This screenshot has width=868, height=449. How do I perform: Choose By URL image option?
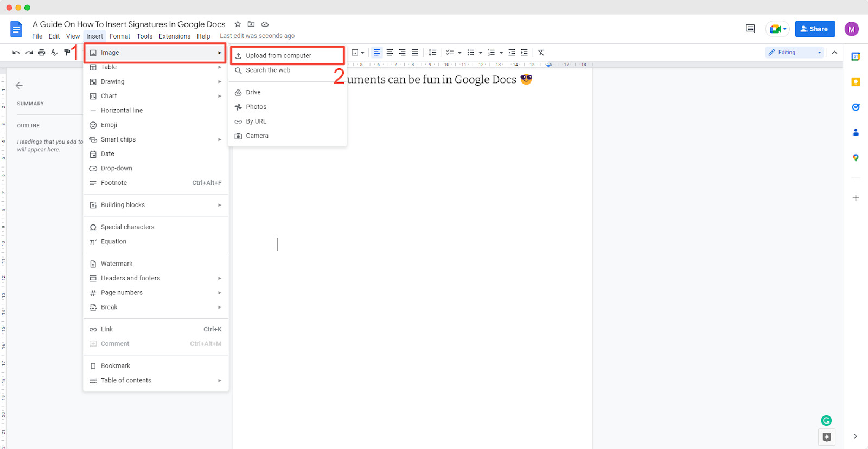(288, 121)
